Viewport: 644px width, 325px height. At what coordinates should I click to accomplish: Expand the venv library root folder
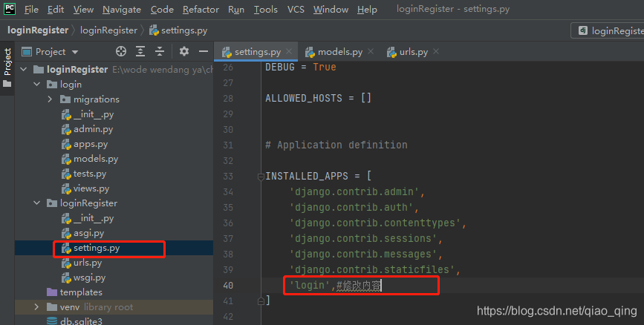point(37,307)
